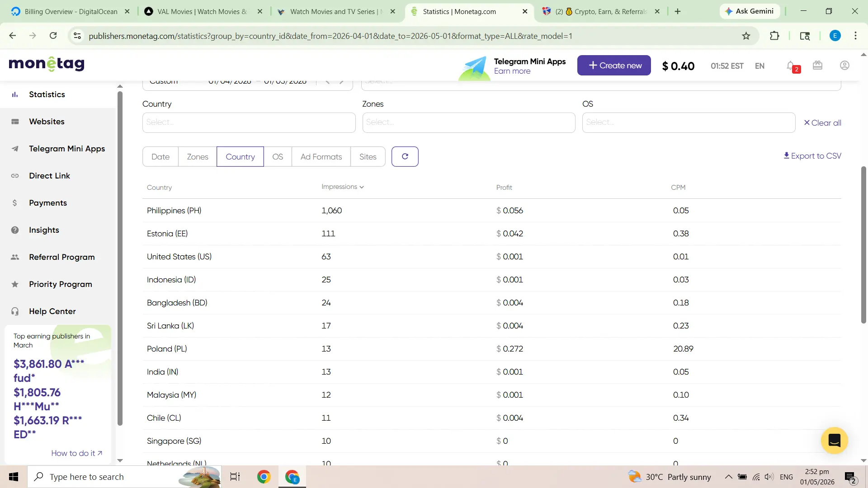Open the Zones filter select box
The width and height of the screenshot is (868, 488).
pos(469,122)
